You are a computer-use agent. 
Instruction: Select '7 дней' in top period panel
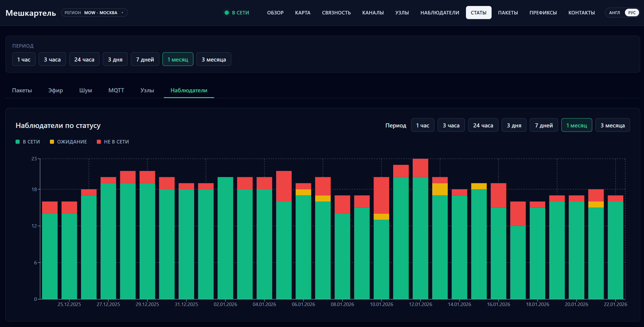(145, 59)
